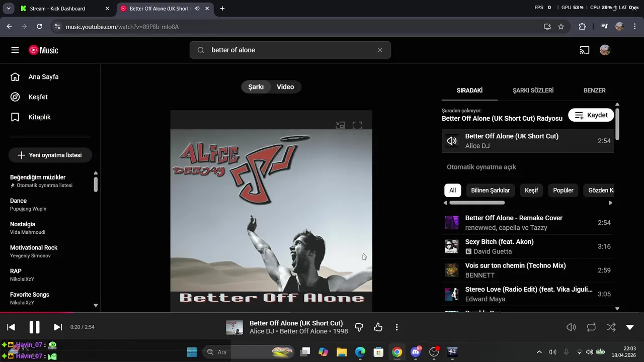Open the browser media control icon
Screen dimensions: 644x362
click(x=605, y=27)
